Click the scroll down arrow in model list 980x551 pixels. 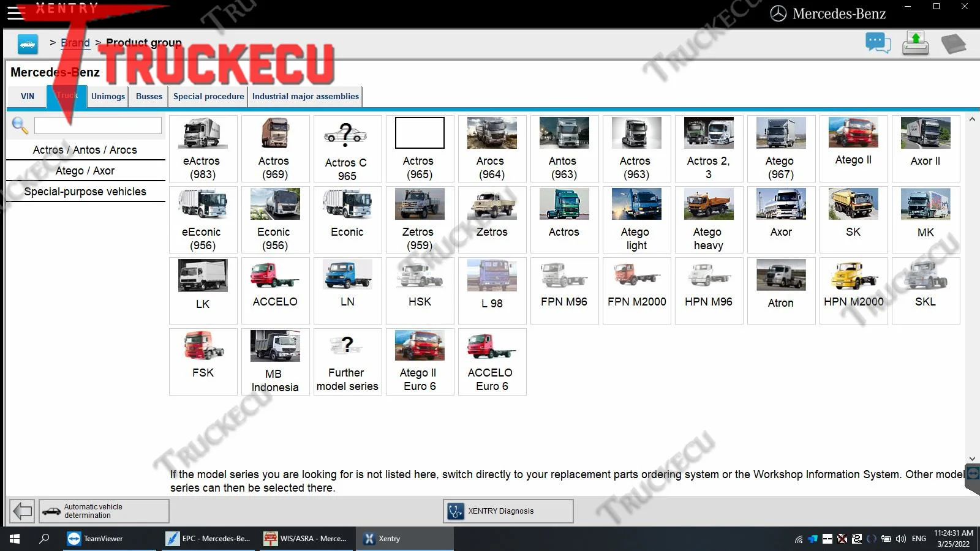coord(972,459)
